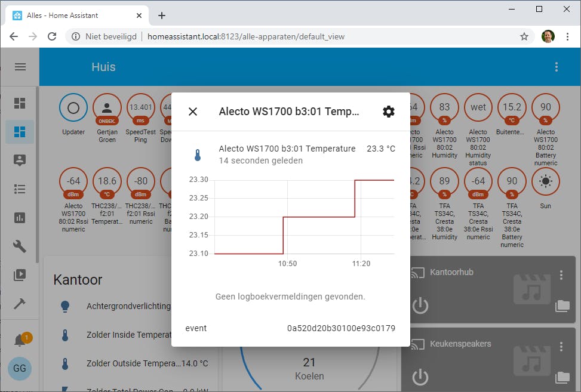Open the Keukenspeakers three-dot menu
Viewport: 581px width, 392px height.
(x=561, y=346)
